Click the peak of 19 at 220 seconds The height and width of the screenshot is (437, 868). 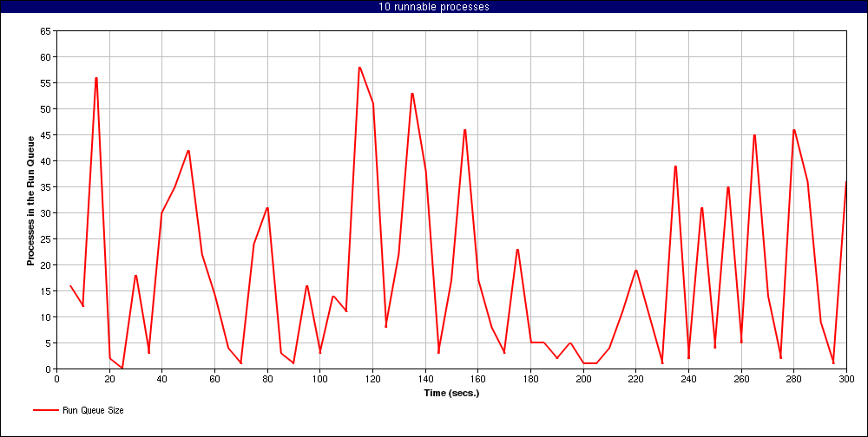click(636, 270)
